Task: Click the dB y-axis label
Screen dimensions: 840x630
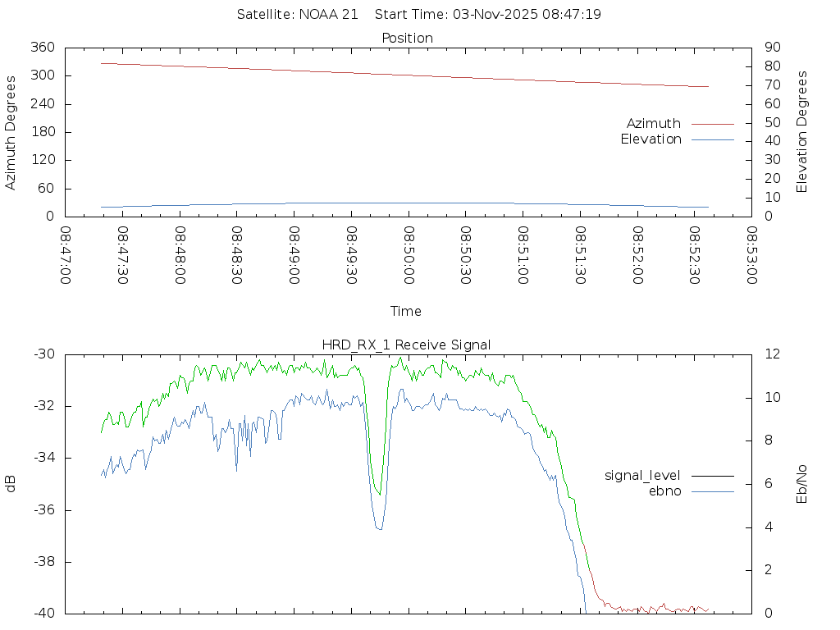Action: (11, 484)
